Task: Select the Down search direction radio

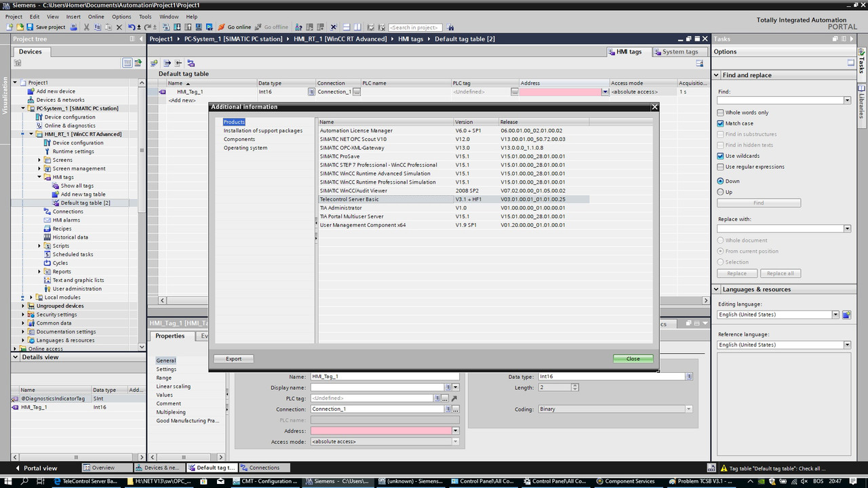Action: (721, 181)
